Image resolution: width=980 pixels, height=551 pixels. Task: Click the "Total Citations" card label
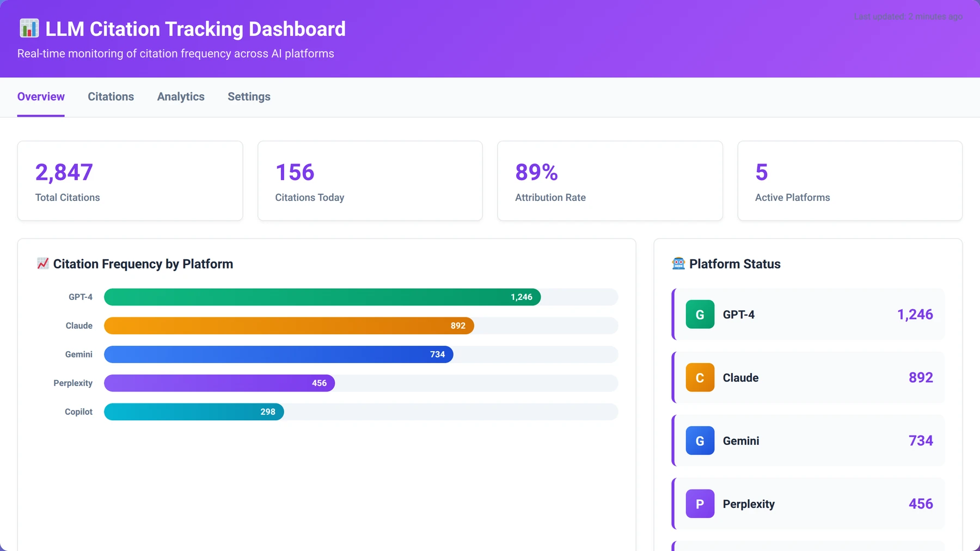pyautogui.click(x=68, y=198)
